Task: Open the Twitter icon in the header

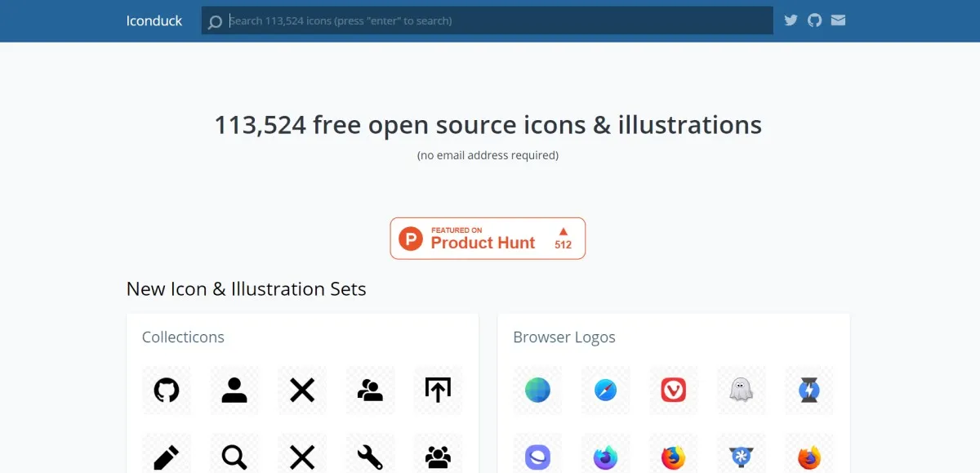Action: (791, 20)
